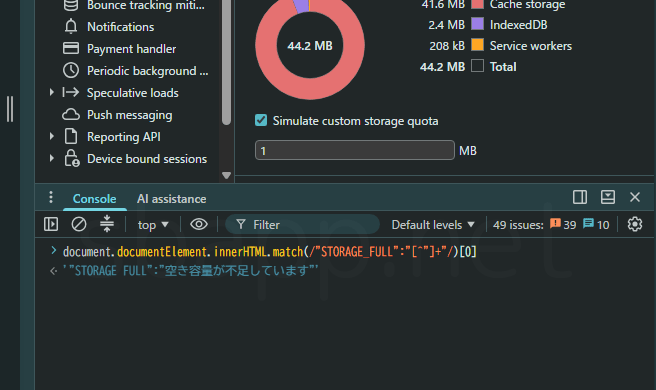Screen dimensions: 656x390
Task: Open the top context dropdown
Action: (153, 225)
